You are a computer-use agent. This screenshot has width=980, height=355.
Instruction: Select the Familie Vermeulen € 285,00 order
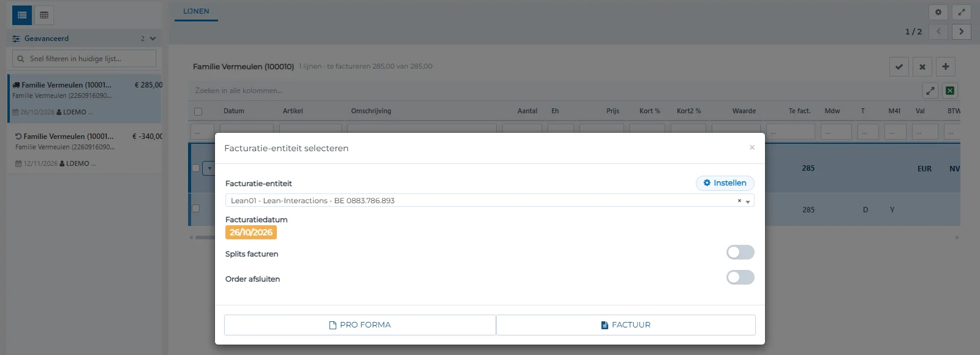click(85, 99)
